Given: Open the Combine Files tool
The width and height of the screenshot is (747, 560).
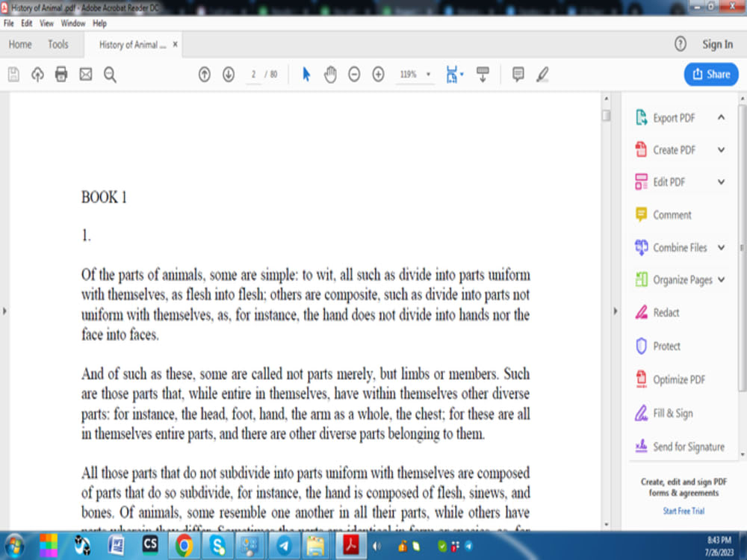Looking at the screenshot, I should [x=679, y=248].
